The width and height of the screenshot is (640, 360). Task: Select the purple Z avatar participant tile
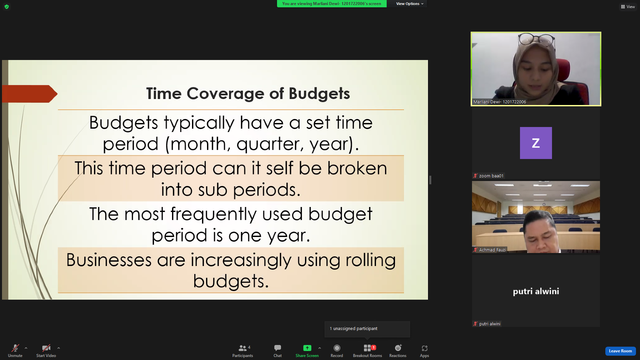point(536,143)
